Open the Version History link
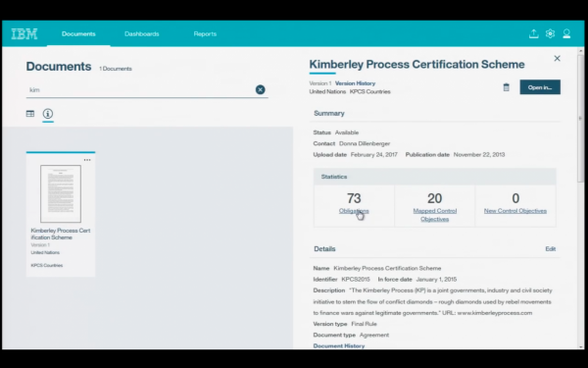Image resolution: width=588 pixels, height=368 pixels. (355, 83)
